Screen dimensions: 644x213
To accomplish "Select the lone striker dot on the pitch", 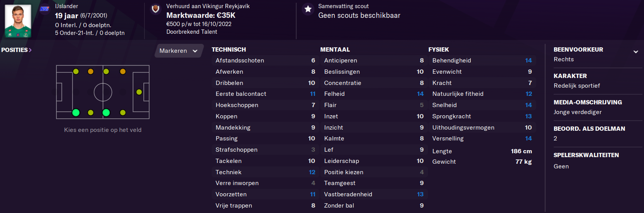I will 139,92.
